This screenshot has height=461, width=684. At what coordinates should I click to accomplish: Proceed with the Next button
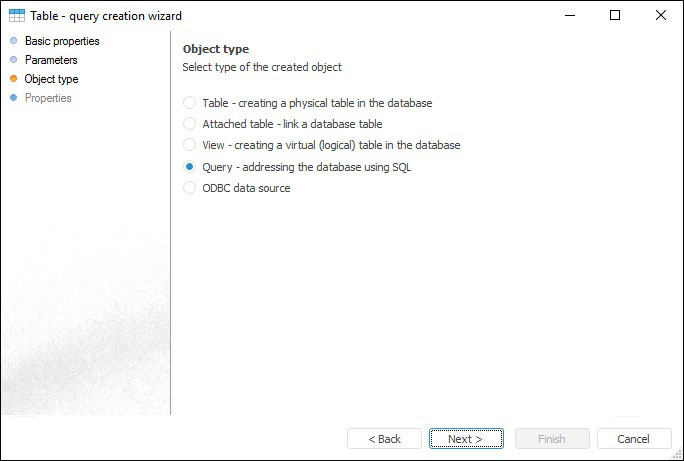(x=466, y=439)
